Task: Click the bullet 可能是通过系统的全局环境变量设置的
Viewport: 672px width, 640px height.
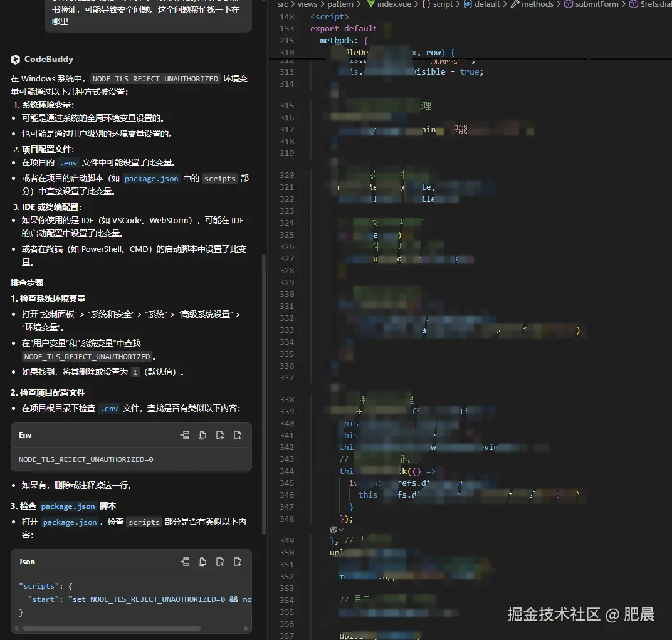Action: pyautogui.click(x=93, y=118)
